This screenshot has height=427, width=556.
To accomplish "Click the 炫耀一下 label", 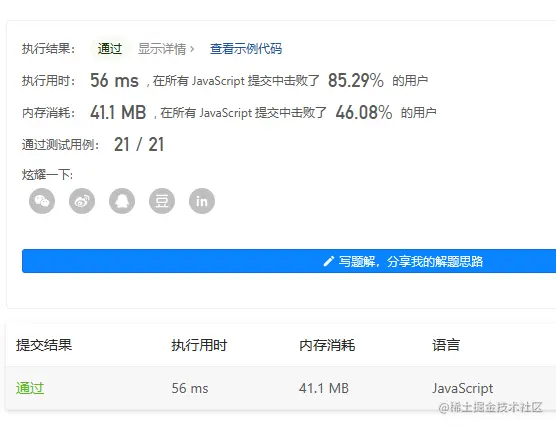I will point(48,174).
